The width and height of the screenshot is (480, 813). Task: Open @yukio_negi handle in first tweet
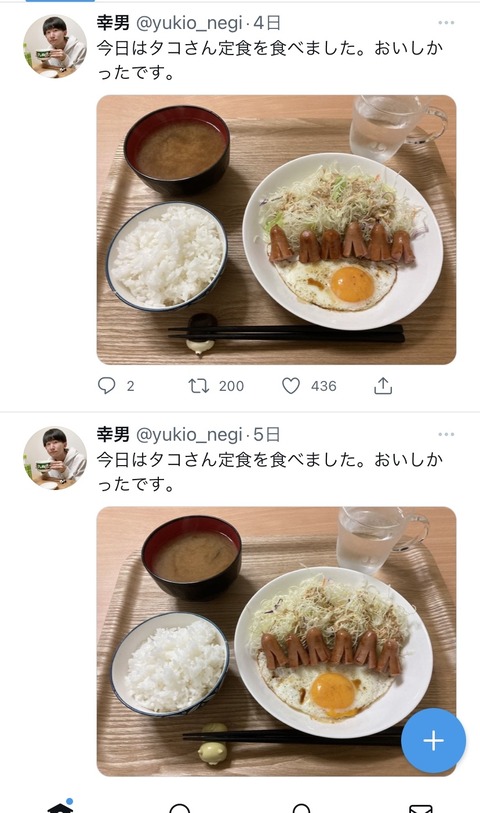(189, 23)
